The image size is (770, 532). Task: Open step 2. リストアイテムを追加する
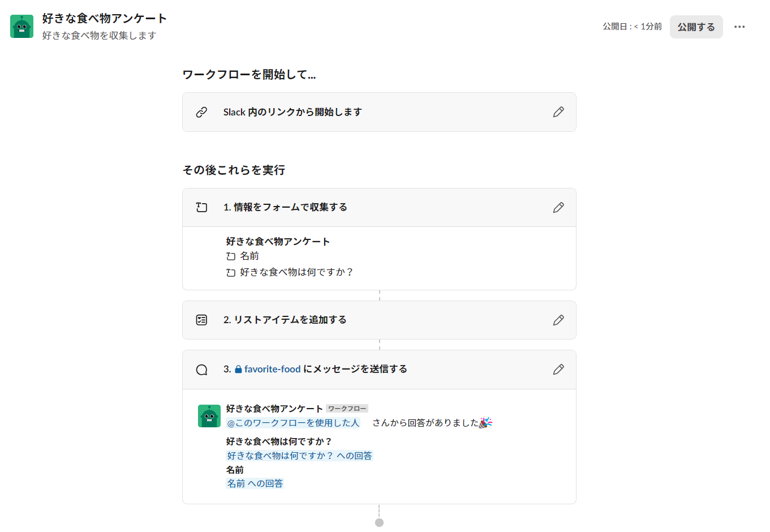click(379, 320)
